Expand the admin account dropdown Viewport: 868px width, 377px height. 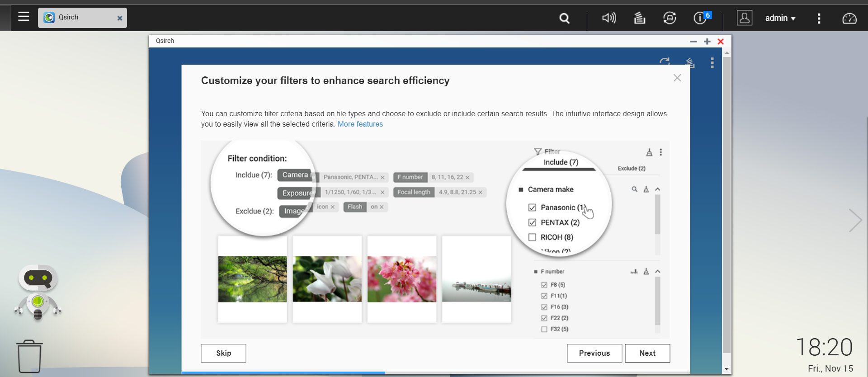(x=780, y=18)
